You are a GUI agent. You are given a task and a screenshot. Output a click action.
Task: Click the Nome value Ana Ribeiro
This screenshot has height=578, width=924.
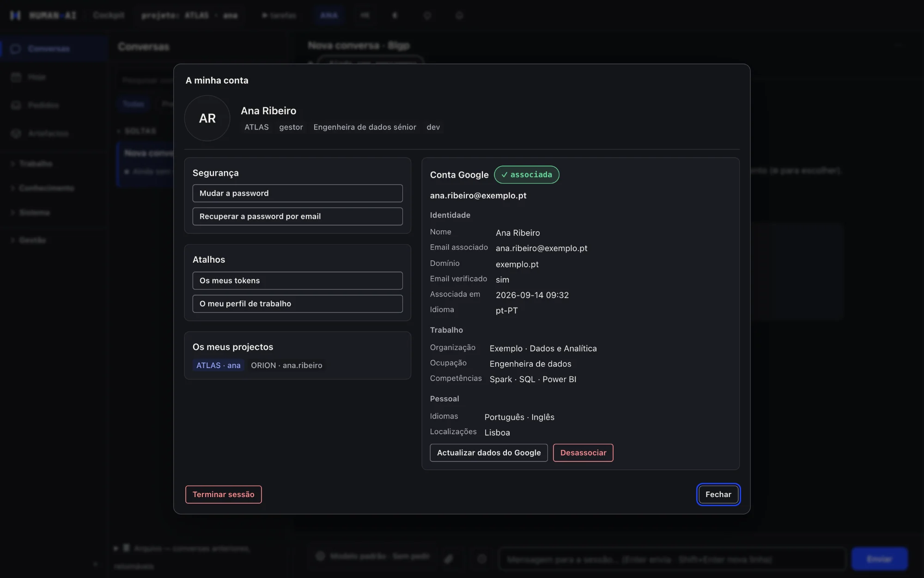(x=518, y=233)
